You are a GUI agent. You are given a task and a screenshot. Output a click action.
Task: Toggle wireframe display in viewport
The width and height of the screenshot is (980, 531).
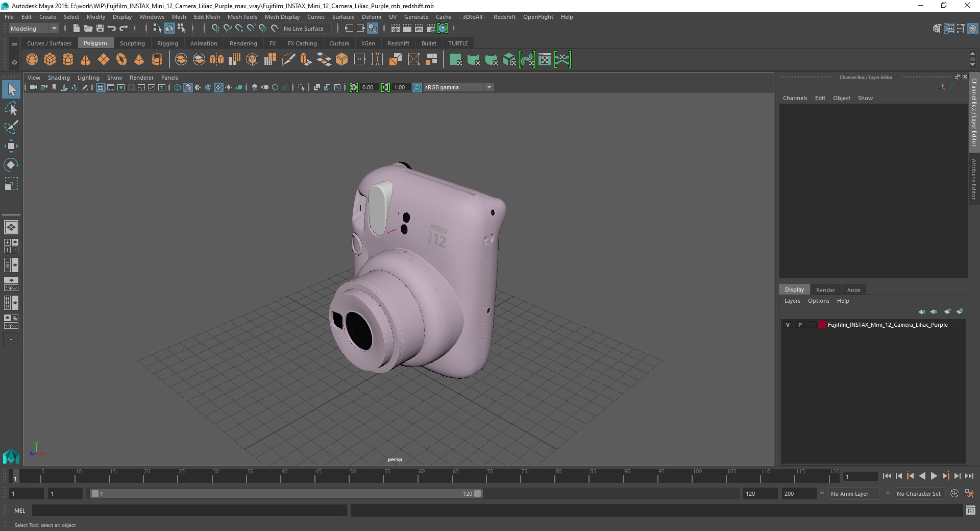point(178,87)
